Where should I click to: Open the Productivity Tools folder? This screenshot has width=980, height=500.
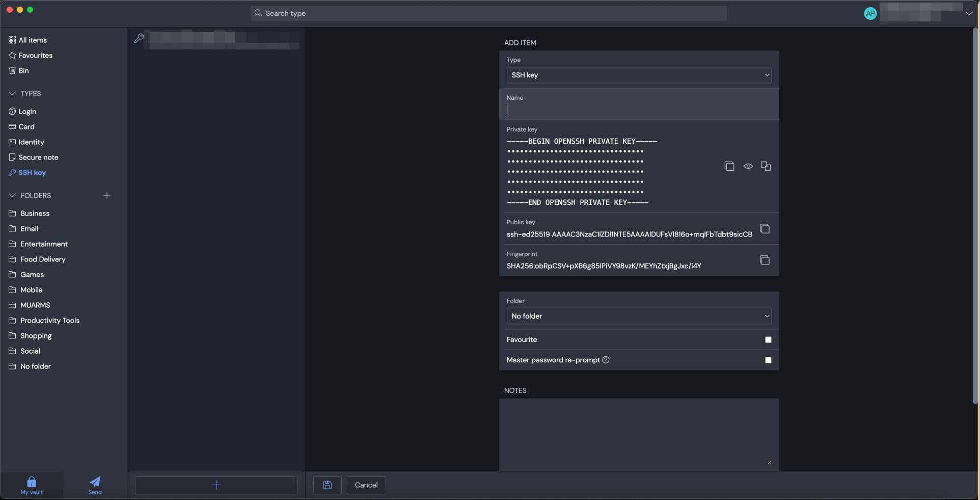pyautogui.click(x=44, y=320)
